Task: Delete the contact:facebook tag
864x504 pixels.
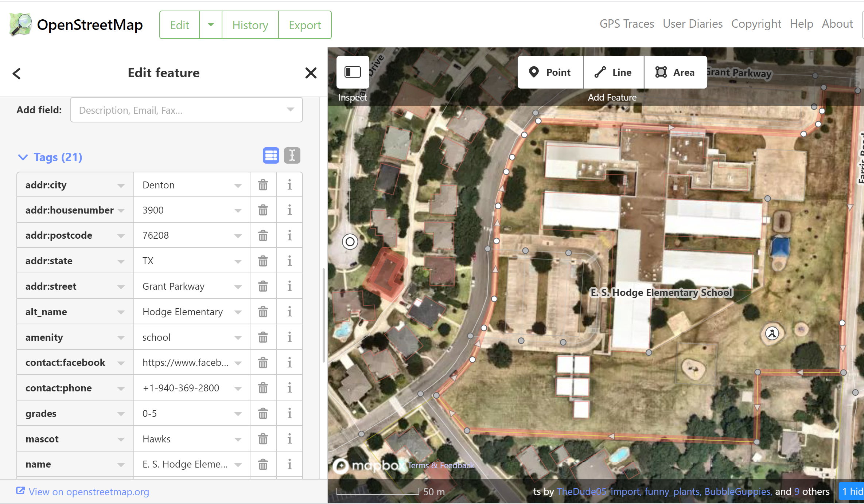Action: point(263,363)
